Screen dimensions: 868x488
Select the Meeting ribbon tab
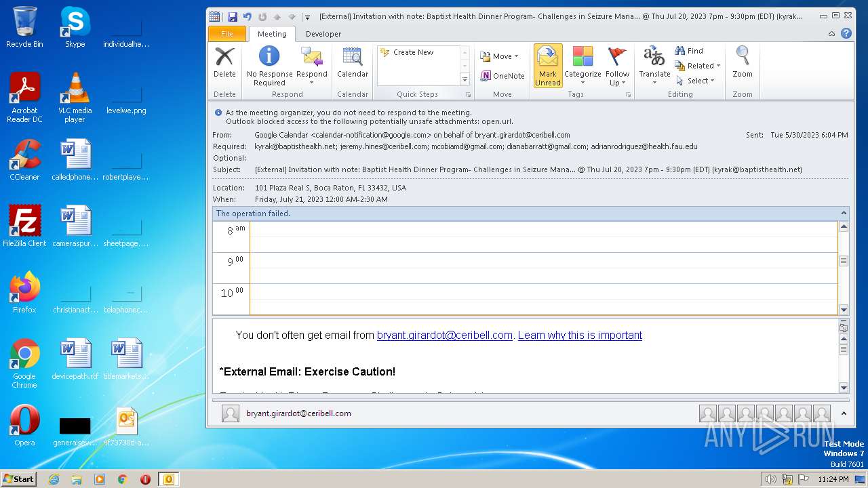[x=272, y=34]
